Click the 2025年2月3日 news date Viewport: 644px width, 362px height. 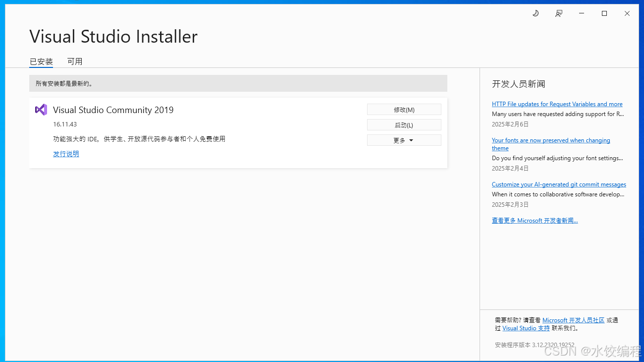(x=510, y=204)
